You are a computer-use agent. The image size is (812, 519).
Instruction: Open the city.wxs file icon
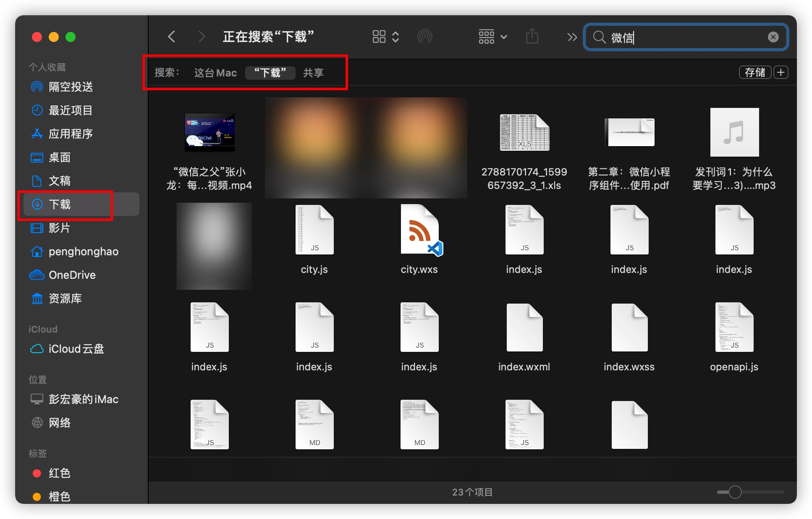(419, 230)
